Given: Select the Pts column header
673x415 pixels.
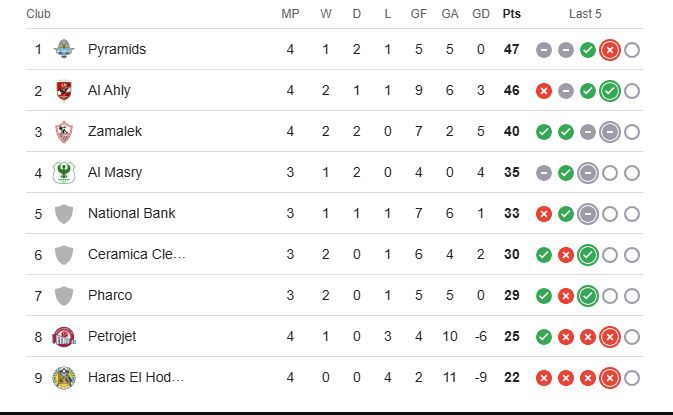Looking at the screenshot, I should [x=512, y=14].
